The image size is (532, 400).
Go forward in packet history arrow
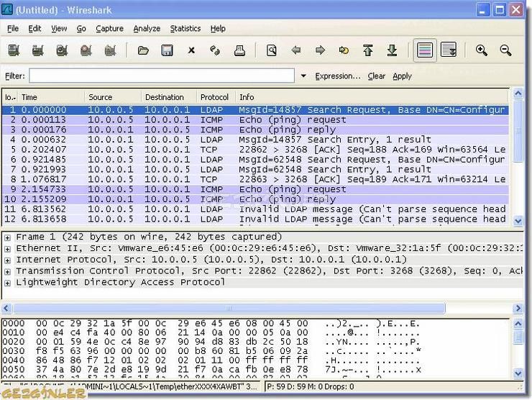pos(320,50)
